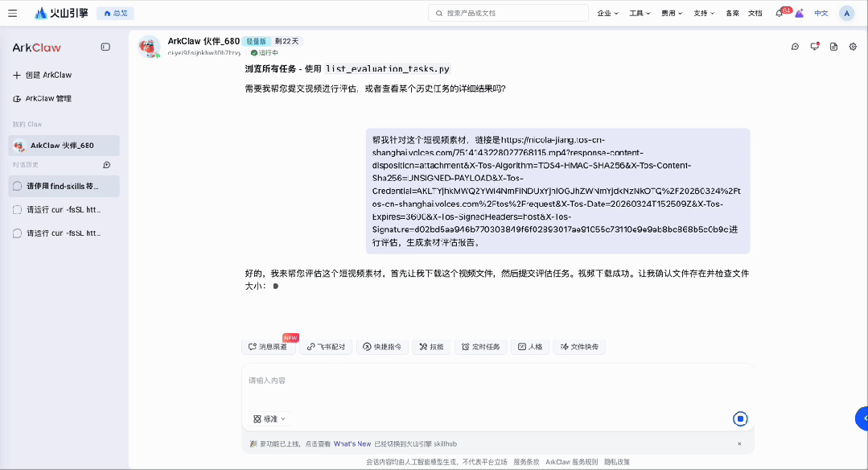
Task: Click the ArkClaw 伙伴_680 avatar in chat header
Action: (x=149, y=47)
